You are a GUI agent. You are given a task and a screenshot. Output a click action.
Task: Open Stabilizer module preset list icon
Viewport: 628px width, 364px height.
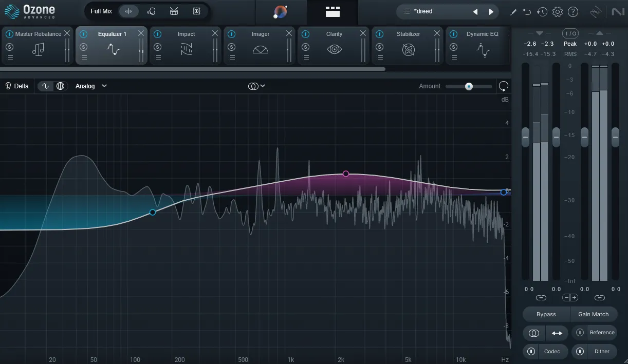coord(379,58)
